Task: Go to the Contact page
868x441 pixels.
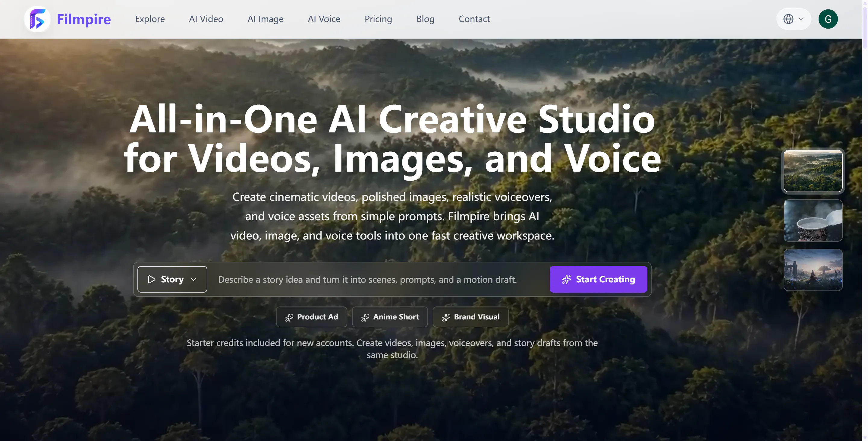Action: pyautogui.click(x=474, y=19)
